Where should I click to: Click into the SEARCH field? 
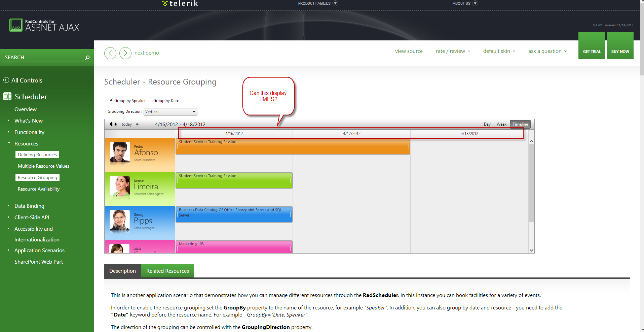tap(44, 58)
